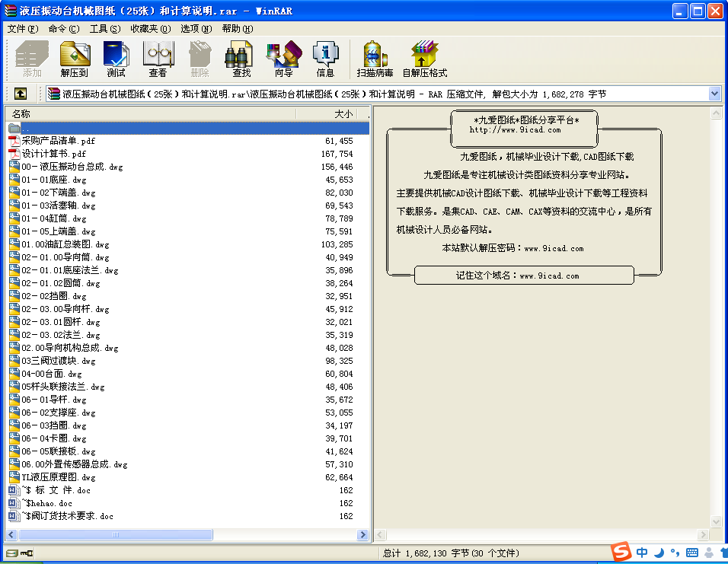Sort files by clicking the 大小 column header

pos(342,113)
